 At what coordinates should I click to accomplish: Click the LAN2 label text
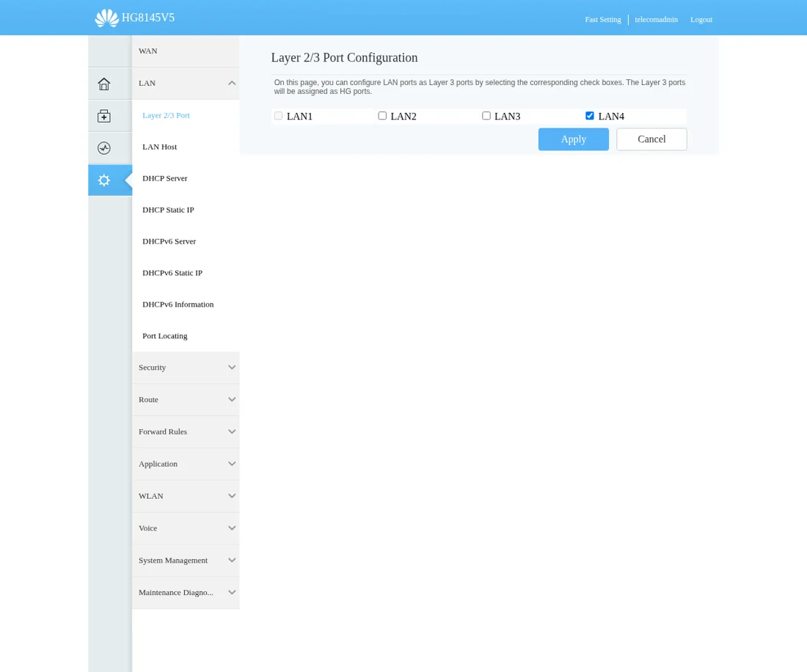403,117
